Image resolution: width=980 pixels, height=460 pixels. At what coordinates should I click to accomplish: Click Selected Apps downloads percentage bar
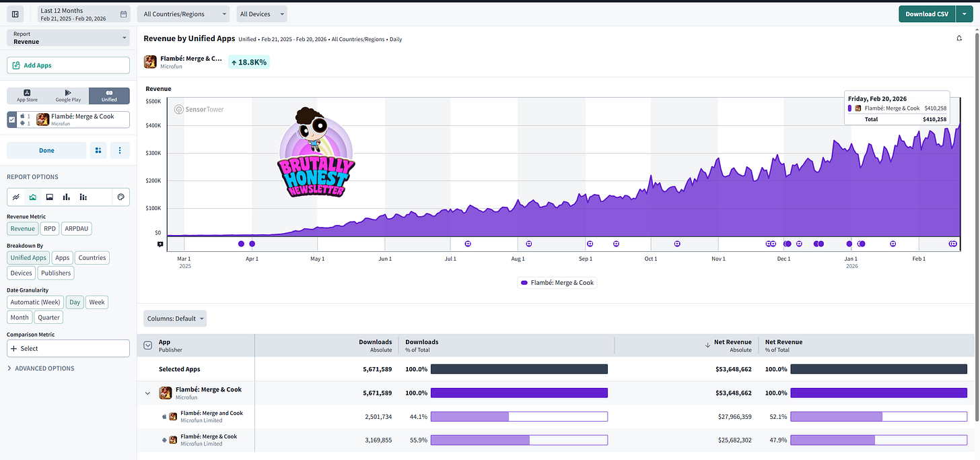519,369
